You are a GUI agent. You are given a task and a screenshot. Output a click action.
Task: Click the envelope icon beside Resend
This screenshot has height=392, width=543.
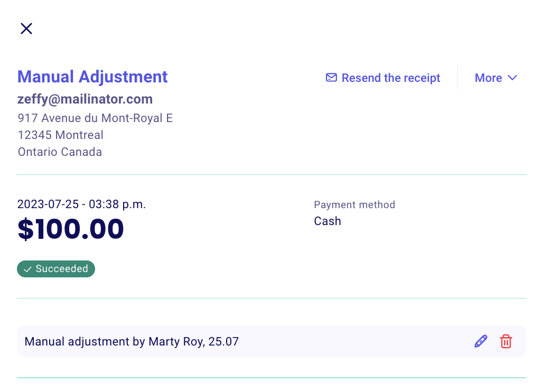pos(331,78)
